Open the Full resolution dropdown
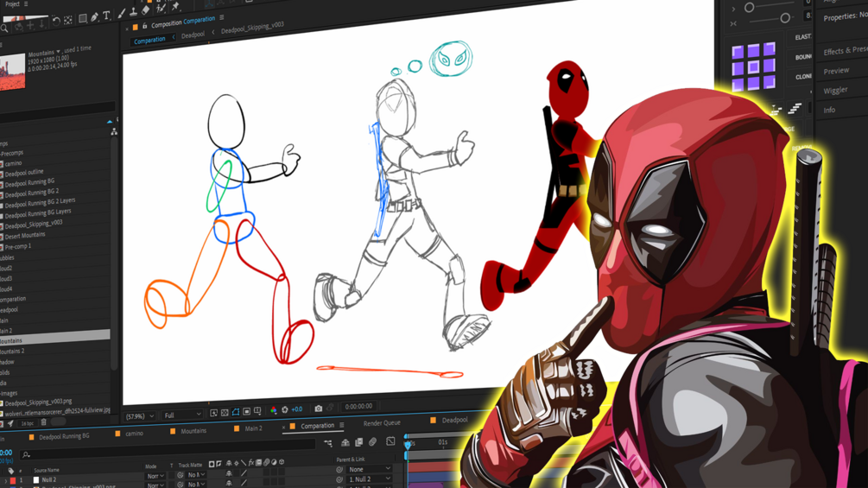This screenshot has height=488, width=868. coord(183,415)
